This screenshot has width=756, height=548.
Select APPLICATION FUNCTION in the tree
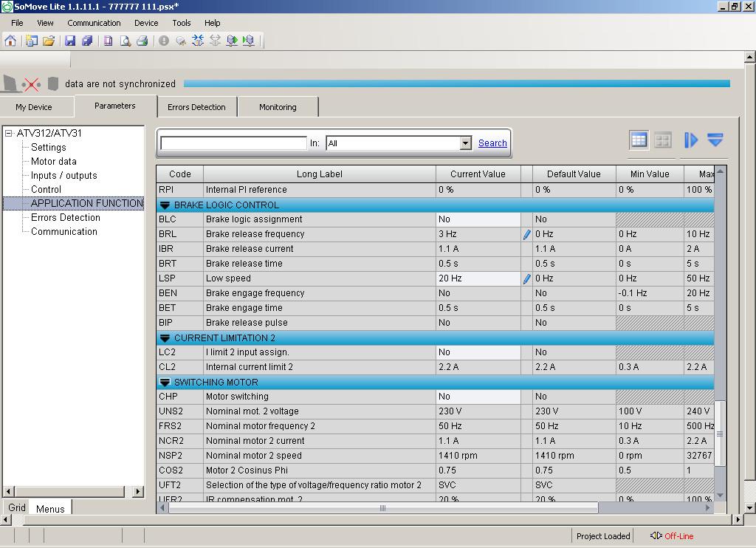87,203
